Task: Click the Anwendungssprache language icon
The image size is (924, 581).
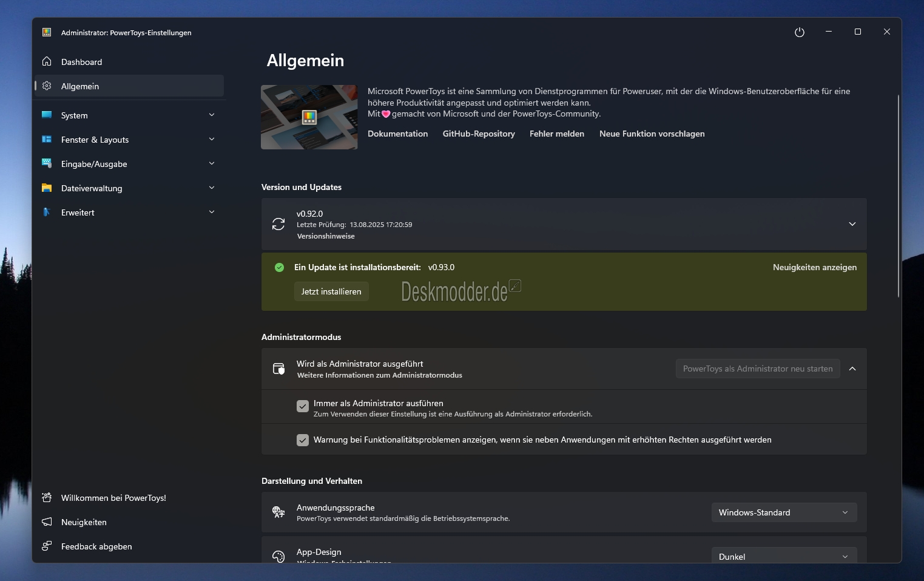Action: [278, 512]
